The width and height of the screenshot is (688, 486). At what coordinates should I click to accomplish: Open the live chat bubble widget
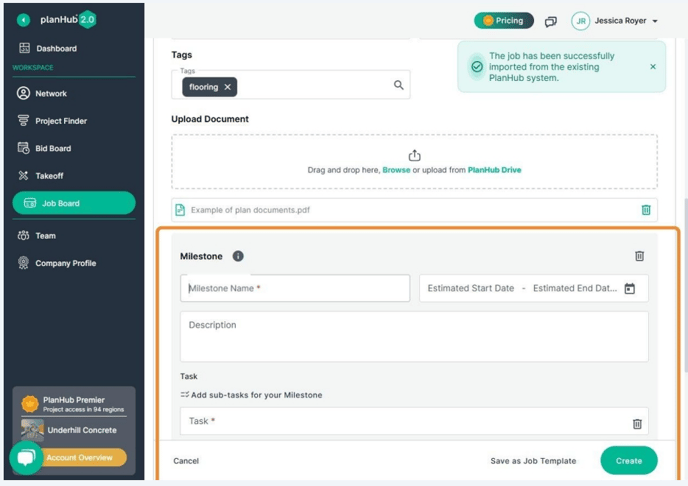[27, 457]
